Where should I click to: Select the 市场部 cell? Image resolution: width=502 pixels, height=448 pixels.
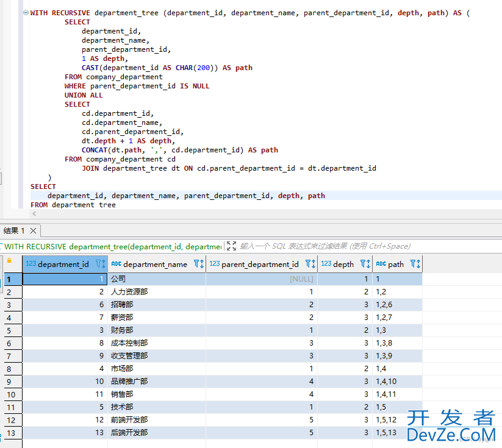click(x=157, y=369)
